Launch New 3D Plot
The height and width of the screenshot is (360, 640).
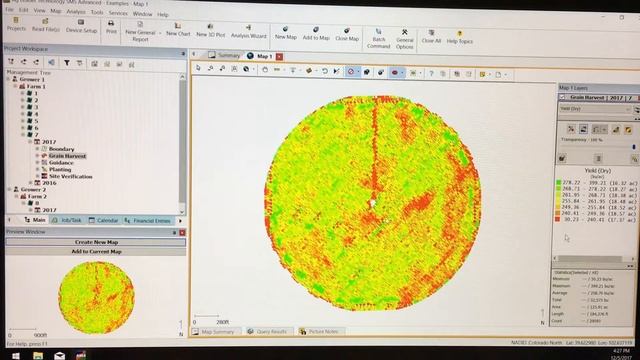pyautogui.click(x=210, y=30)
